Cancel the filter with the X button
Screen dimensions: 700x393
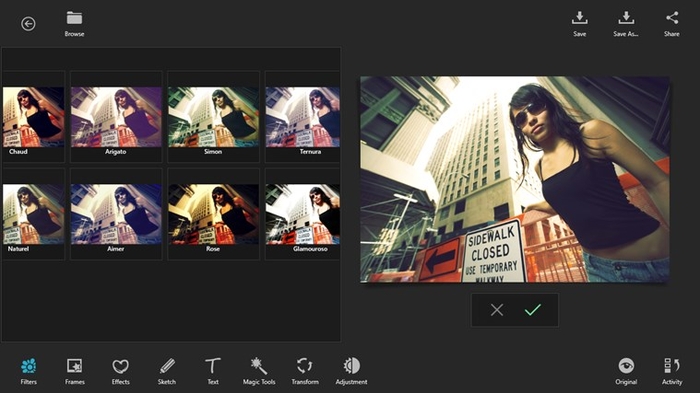[x=496, y=310]
